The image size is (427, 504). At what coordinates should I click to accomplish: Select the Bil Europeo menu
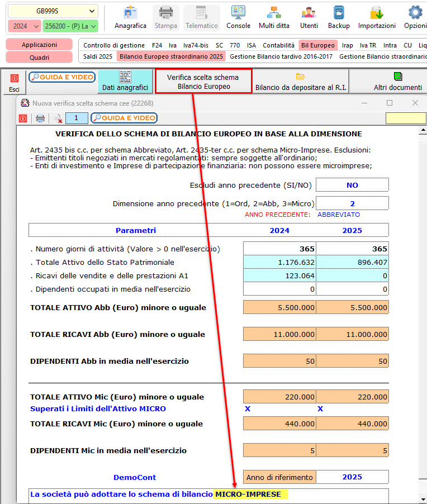(318, 45)
